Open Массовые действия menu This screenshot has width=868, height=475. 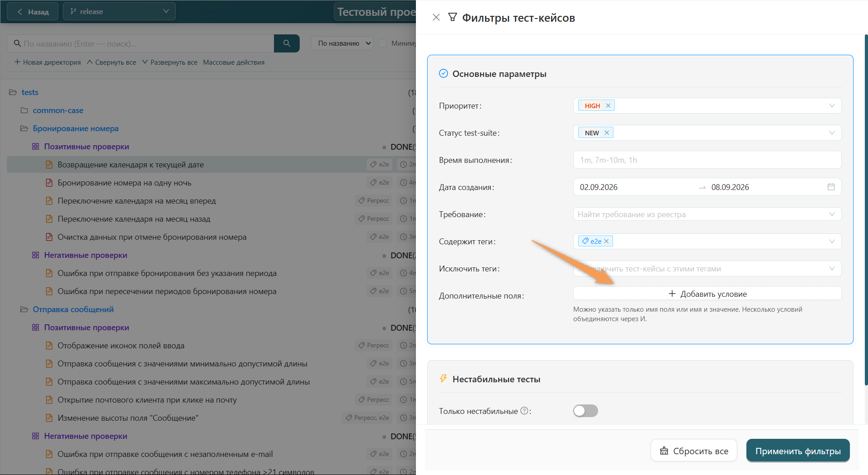(x=234, y=62)
